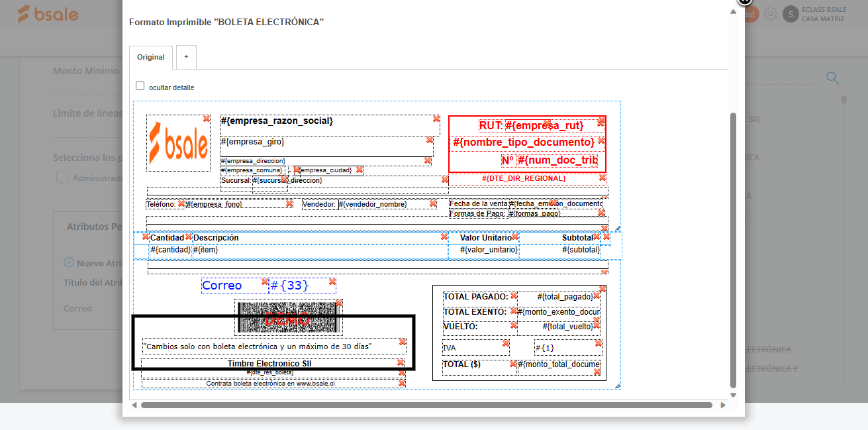Delete the #{DTE_DIR_REGIONAL} field
868x430 pixels.
pyautogui.click(x=601, y=178)
